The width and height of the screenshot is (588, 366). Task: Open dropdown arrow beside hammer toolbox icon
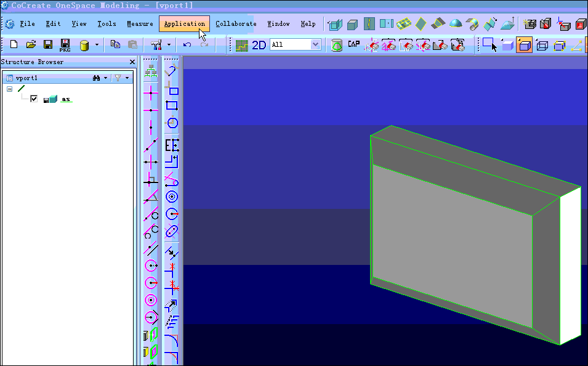tap(169, 44)
